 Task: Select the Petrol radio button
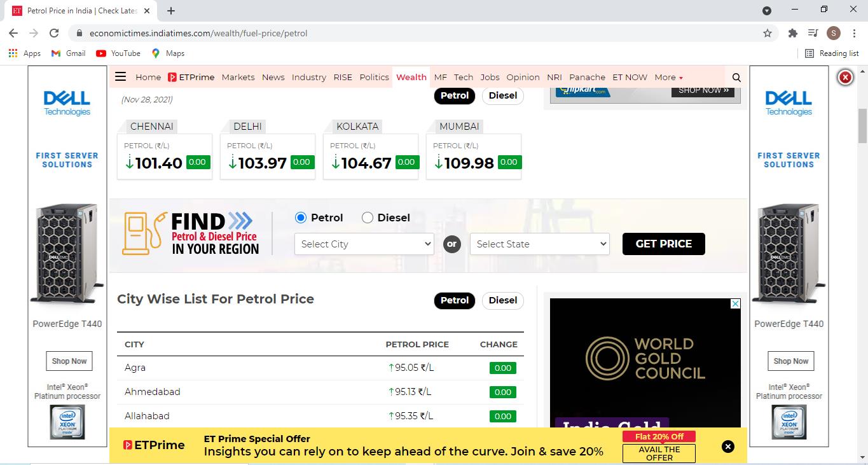coord(301,218)
